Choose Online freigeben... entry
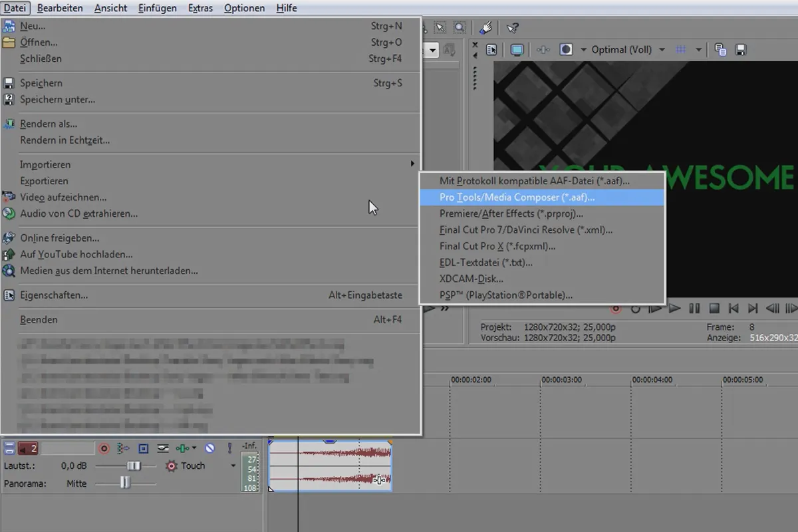Screen dimensions: 798x532 (x=211, y=238)
